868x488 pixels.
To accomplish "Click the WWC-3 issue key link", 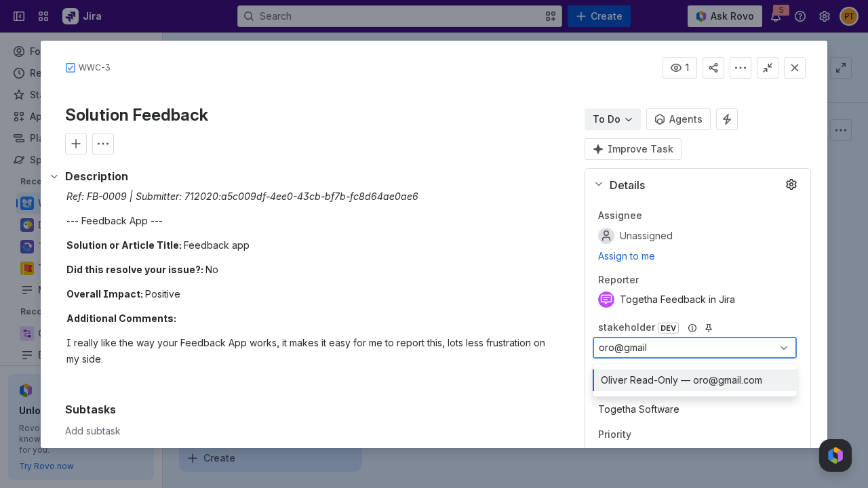I will [94, 68].
